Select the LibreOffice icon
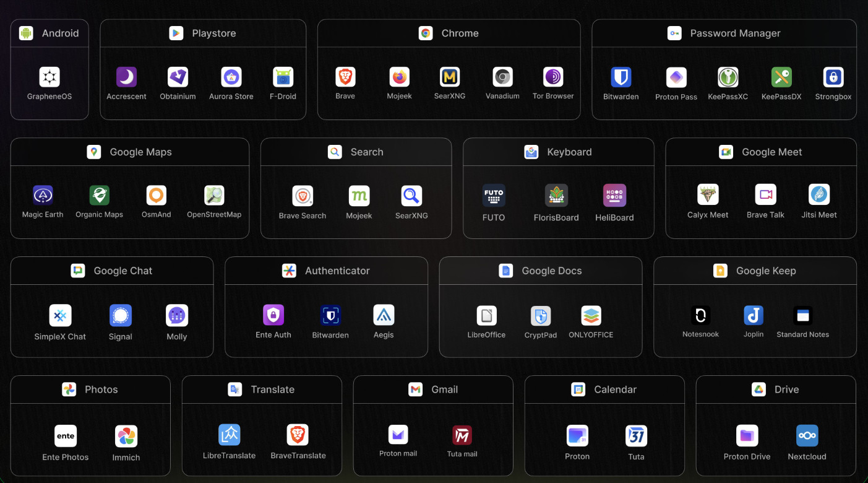The width and height of the screenshot is (868, 483). tap(487, 316)
